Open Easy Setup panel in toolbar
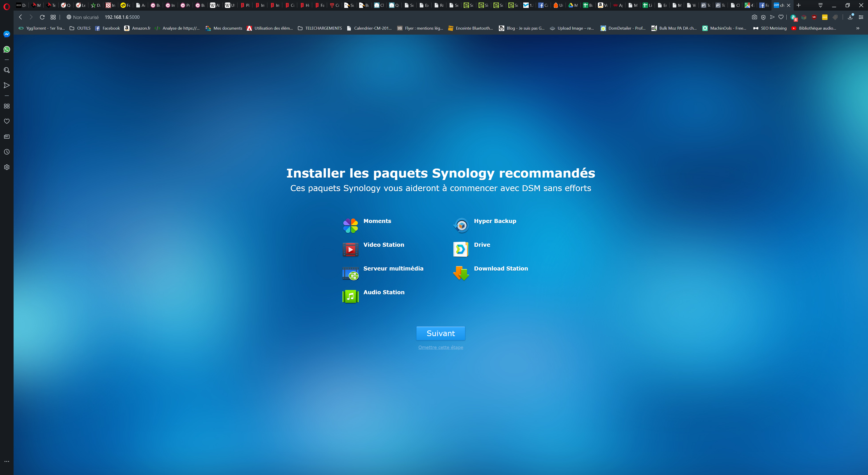Viewport: 868px width, 475px height. coord(861,17)
